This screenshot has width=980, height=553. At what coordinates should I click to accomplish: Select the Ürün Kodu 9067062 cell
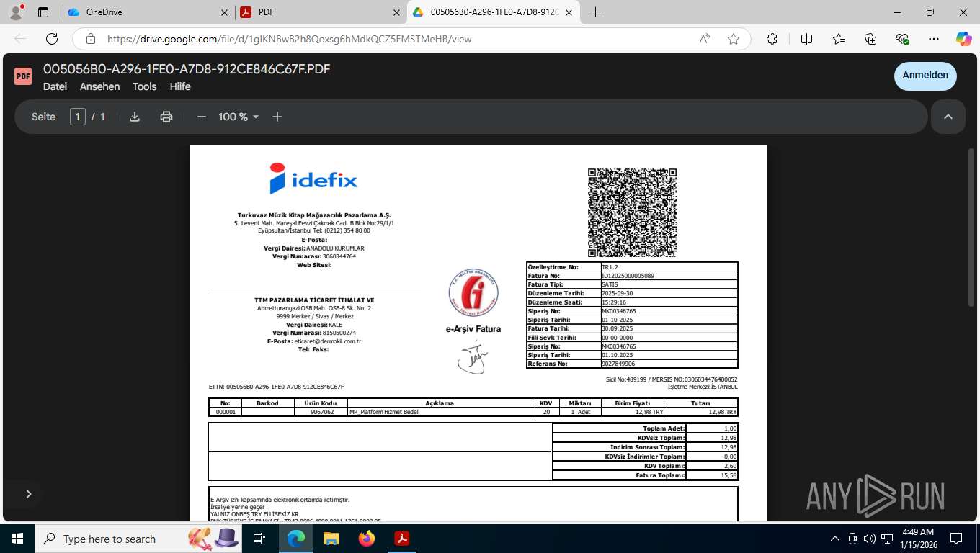(x=321, y=412)
